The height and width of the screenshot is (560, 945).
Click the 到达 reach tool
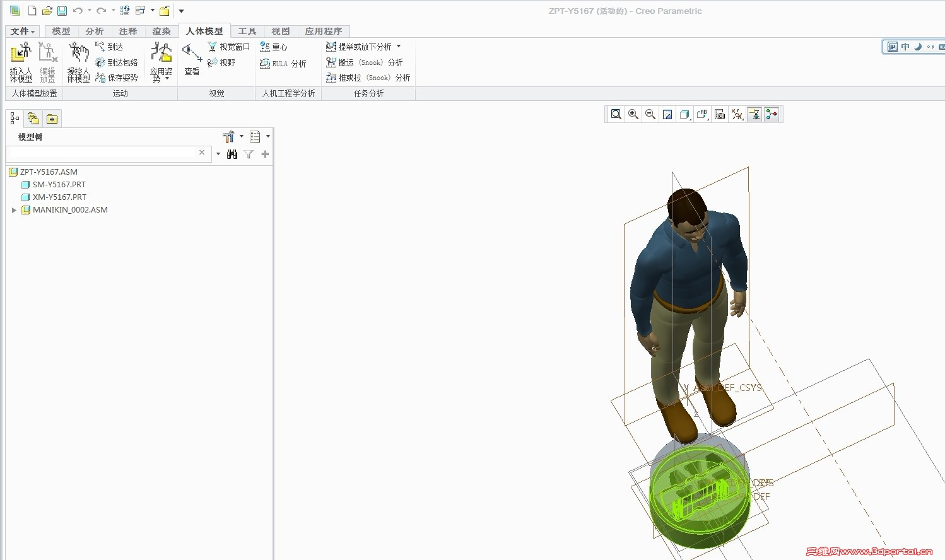tap(109, 47)
